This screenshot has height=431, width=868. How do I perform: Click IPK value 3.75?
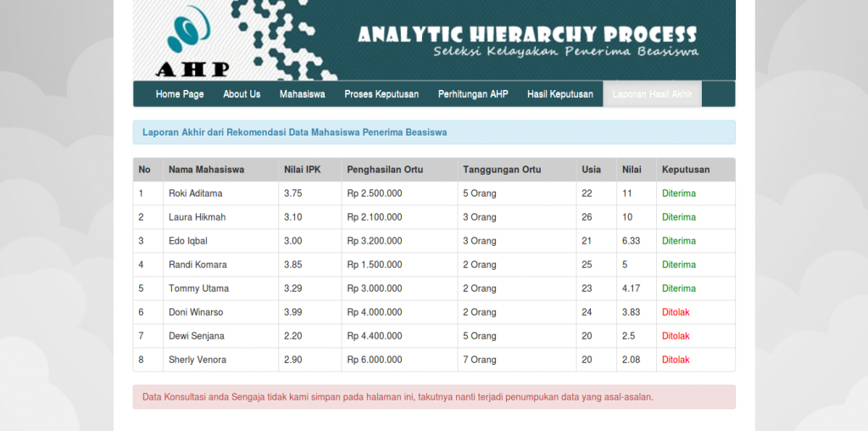tap(292, 193)
